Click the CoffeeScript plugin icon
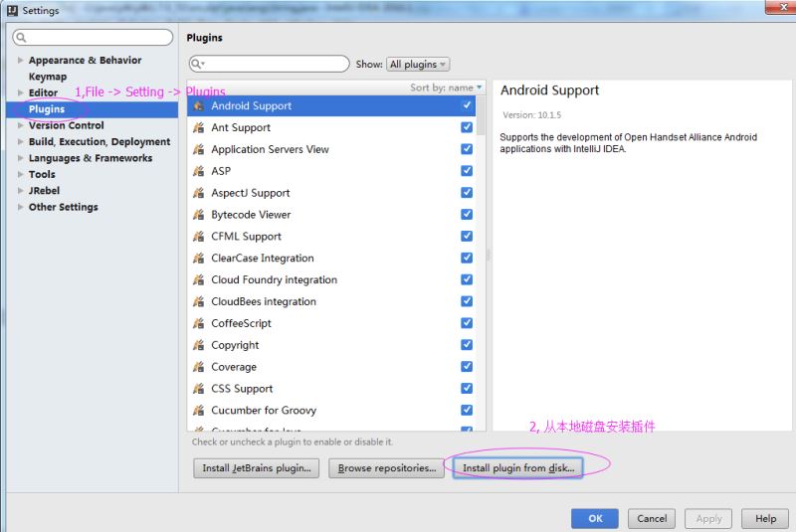Viewport: 796px width, 532px height. (198, 323)
